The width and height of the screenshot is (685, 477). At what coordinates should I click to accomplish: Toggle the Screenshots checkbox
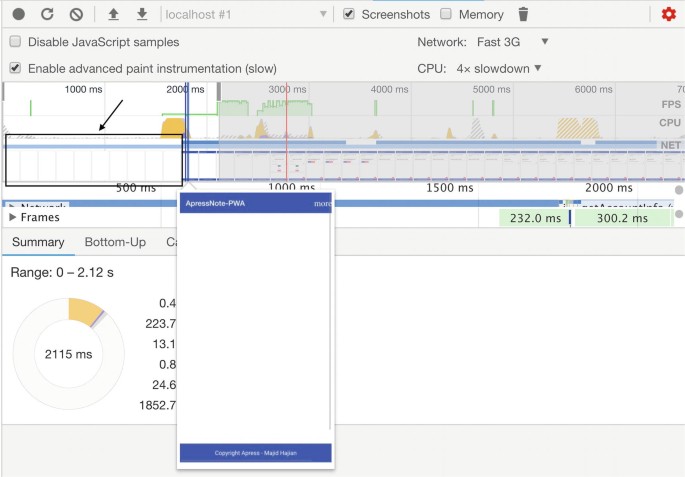pos(349,14)
